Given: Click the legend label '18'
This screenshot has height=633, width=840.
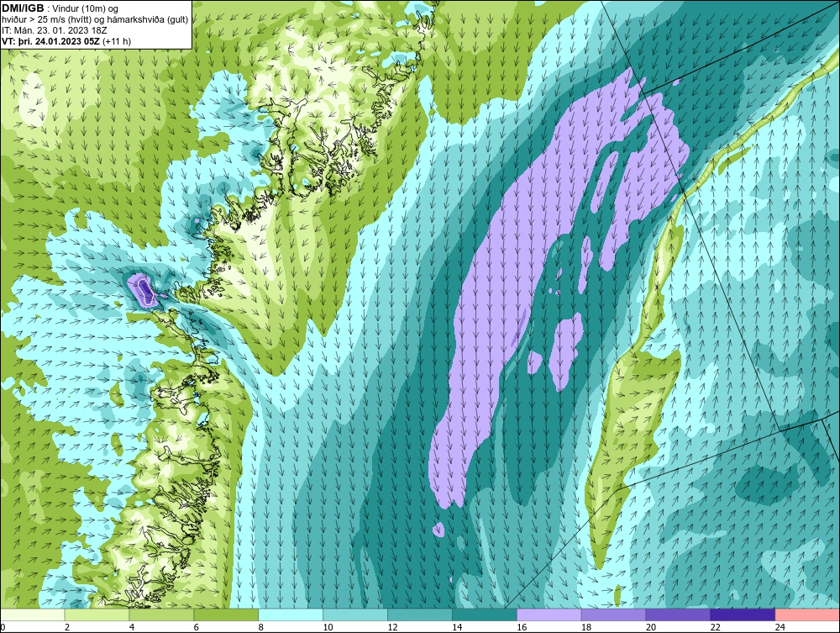Looking at the screenshot, I should coord(586,627).
